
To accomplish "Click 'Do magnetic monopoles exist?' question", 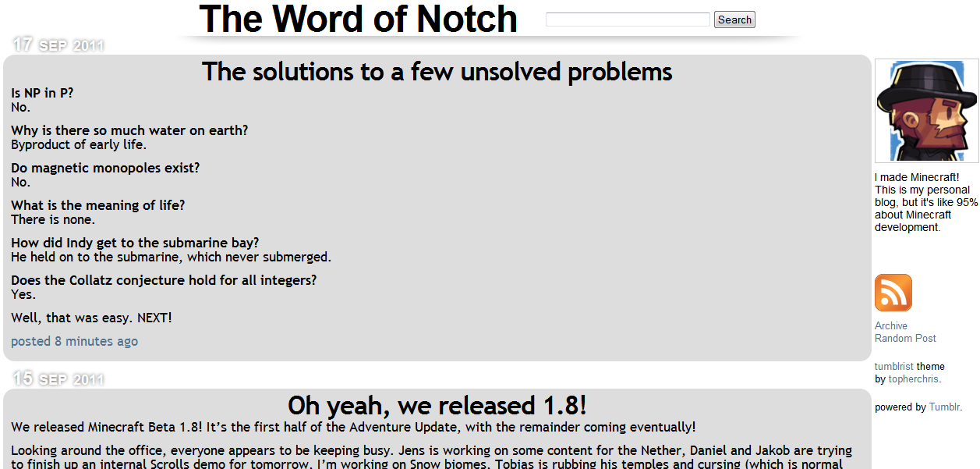I will click(x=105, y=168).
